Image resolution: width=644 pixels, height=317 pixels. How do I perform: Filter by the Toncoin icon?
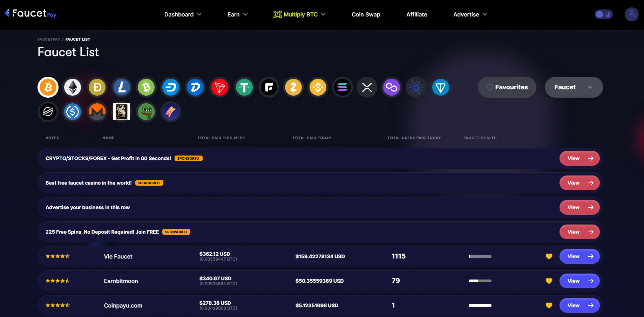pyautogui.click(x=441, y=87)
